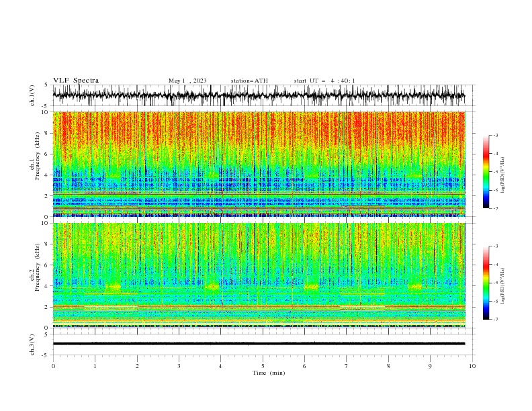Click time axis tick label "1"

[x=95, y=366]
